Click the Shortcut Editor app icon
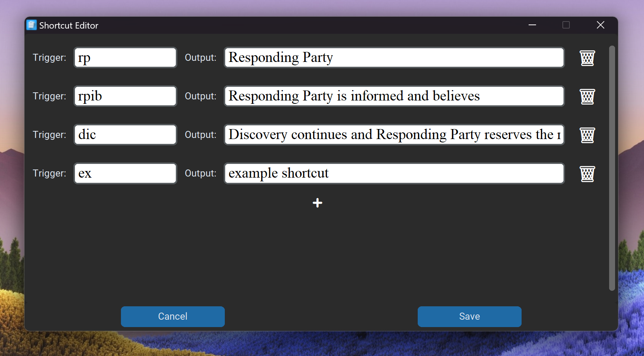Image resolution: width=644 pixels, height=356 pixels. [32, 25]
